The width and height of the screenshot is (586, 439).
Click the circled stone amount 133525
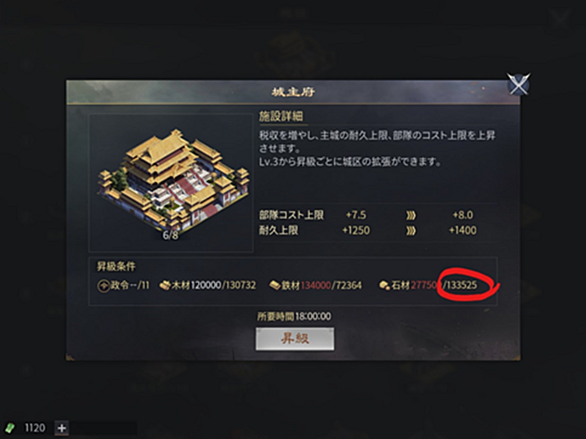tap(461, 285)
